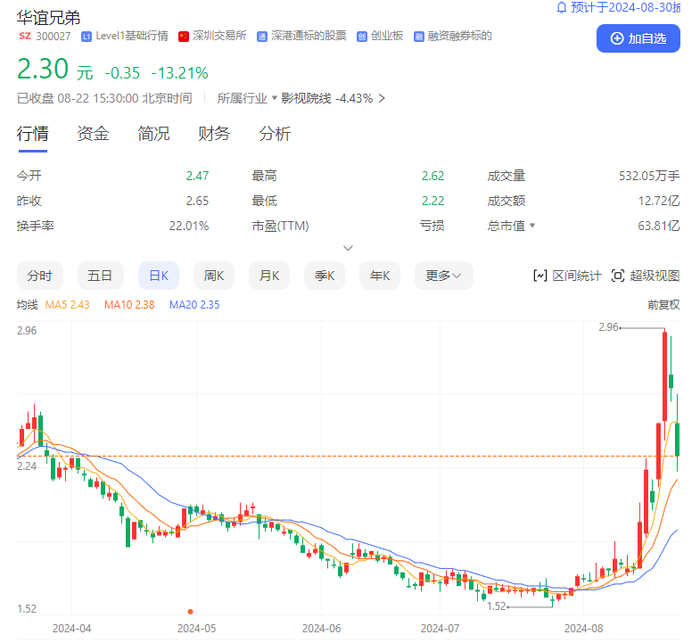Viewport: 700px width, 643px height.
Task: Click the 2024-04 date axis label
Action: pyautogui.click(x=72, y=629)
